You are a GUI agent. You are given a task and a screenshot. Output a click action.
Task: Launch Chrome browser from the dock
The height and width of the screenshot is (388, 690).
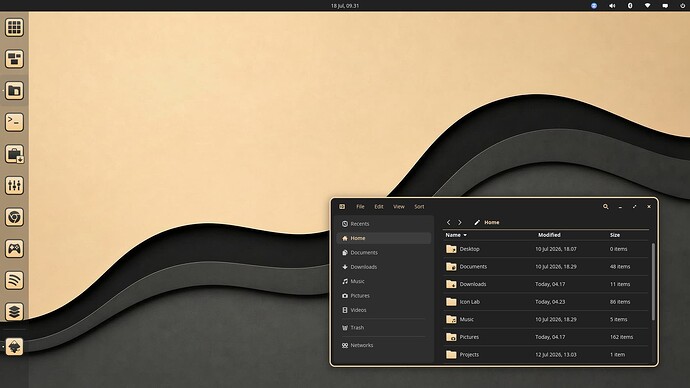pyautogui.click(x=14, y=217)
